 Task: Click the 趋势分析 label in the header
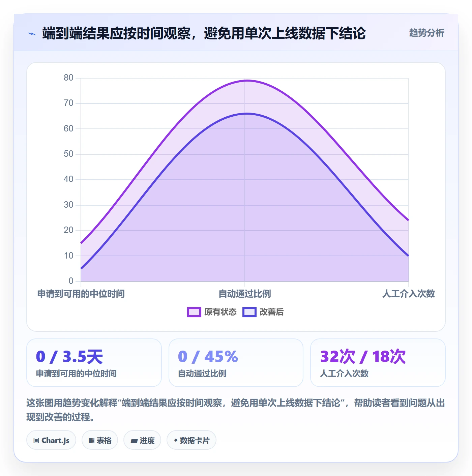click(x=426, y=33)
